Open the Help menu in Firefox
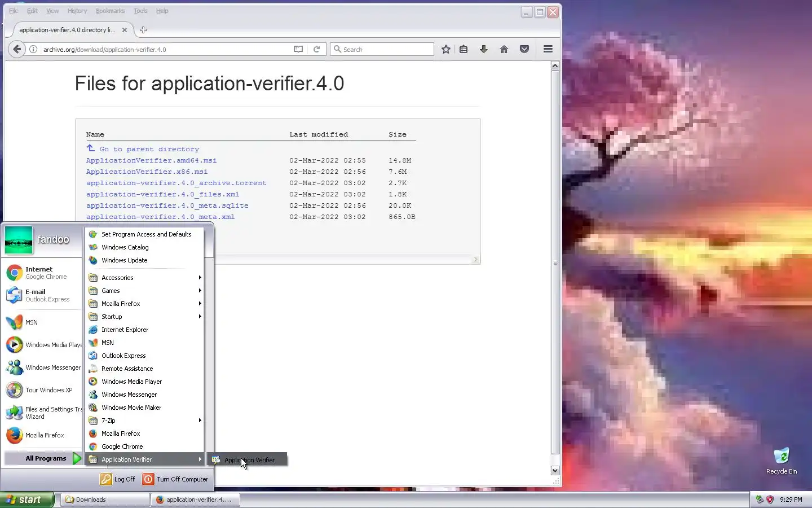The height and width of the screenshot is (508, 812). (162, 11)
